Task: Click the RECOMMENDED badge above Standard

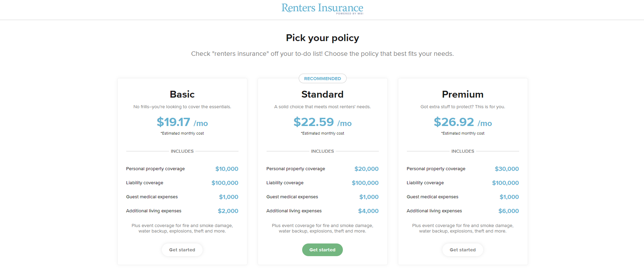Action: coord(322,78)
